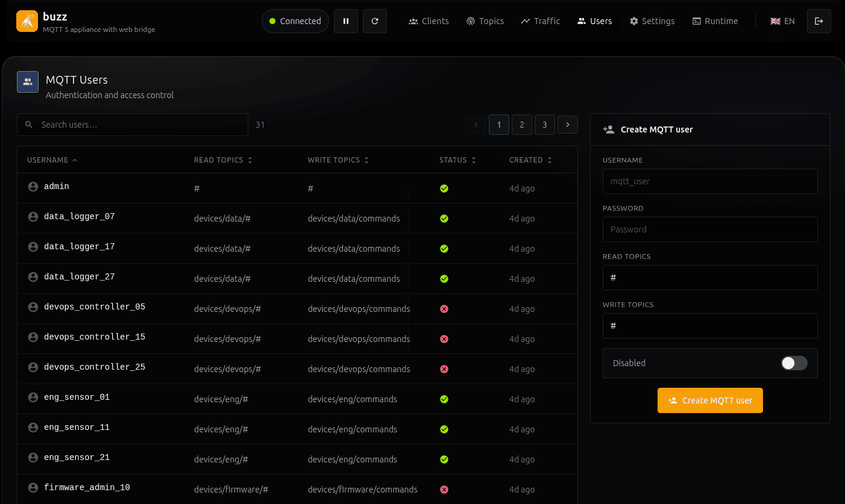Screen dimensions: 845x504
Task: Open the Topics tab
Action: (485, 21)
